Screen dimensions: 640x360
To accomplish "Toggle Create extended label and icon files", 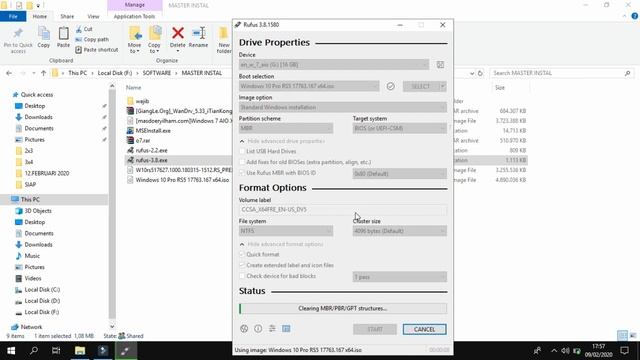I will (x=242, y=265).
